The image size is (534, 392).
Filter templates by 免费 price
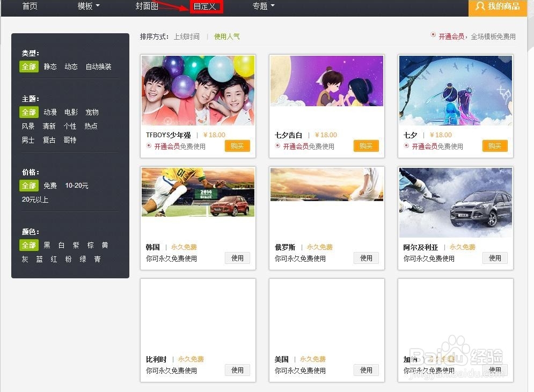click(50, 186)
